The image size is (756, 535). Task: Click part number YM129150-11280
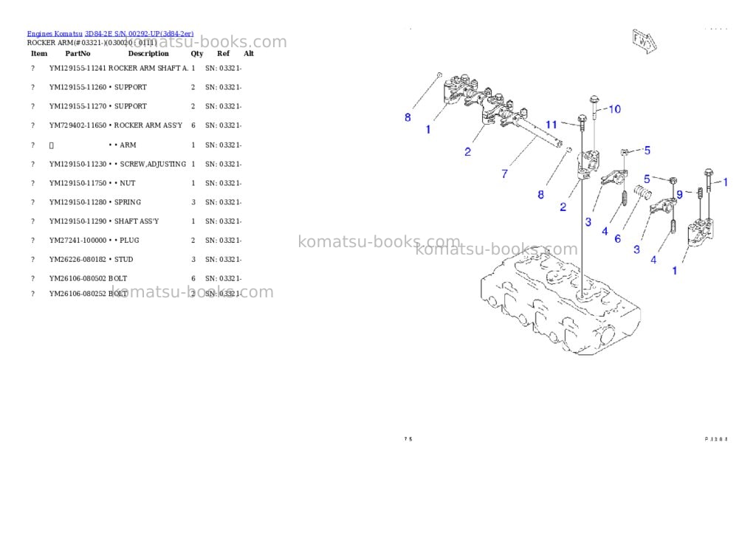pyautogui.click(x=78, y=202)
